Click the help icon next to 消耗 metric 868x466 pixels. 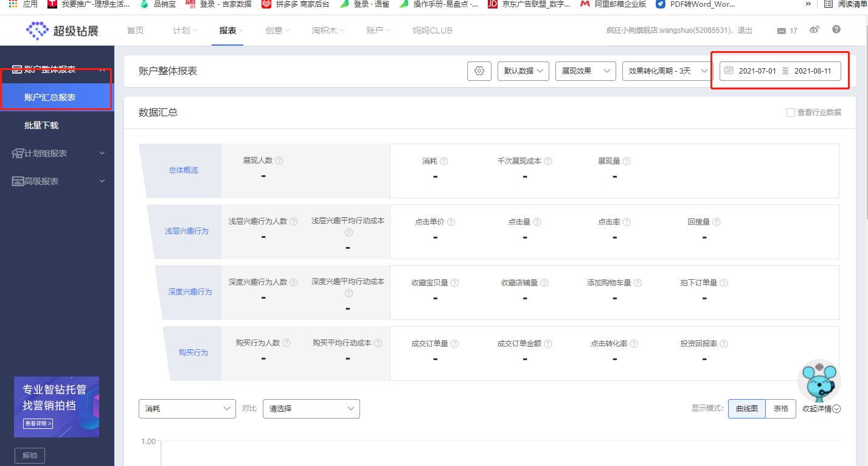coord(444,161)
